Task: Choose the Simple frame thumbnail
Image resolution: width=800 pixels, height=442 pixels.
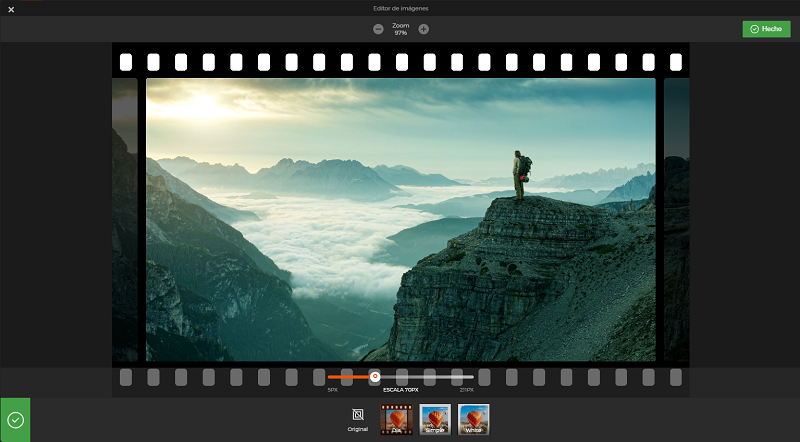Action: point(435,420)
